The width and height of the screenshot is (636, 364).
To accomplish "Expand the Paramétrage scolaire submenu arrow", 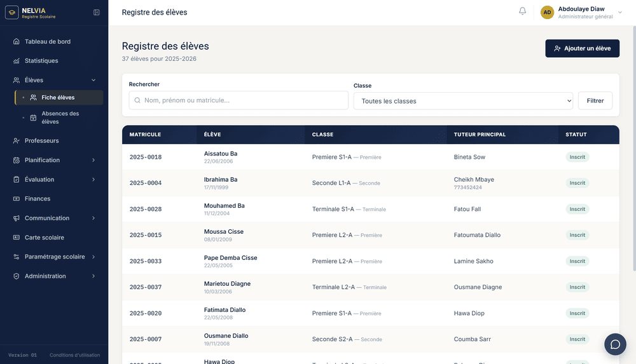I will (x=93, y=257).
